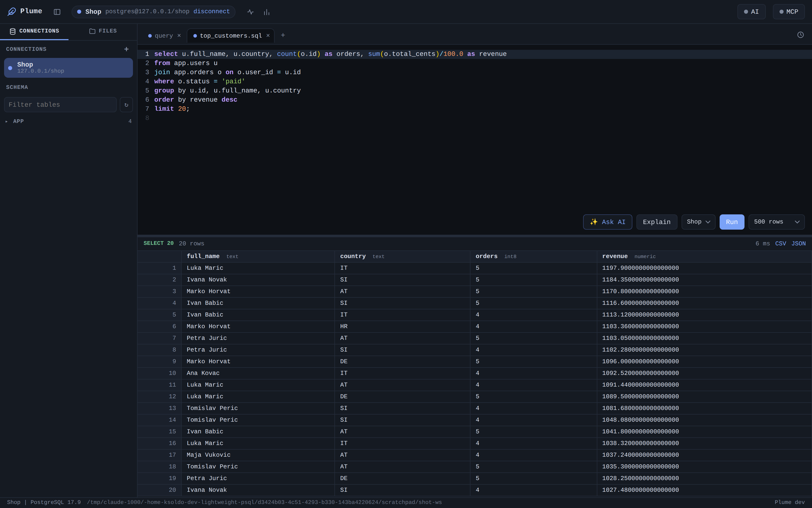The width and height of the screenshot is (812, 508).
Task: Open query history clock icon
Action: click(x=800, y=35)
